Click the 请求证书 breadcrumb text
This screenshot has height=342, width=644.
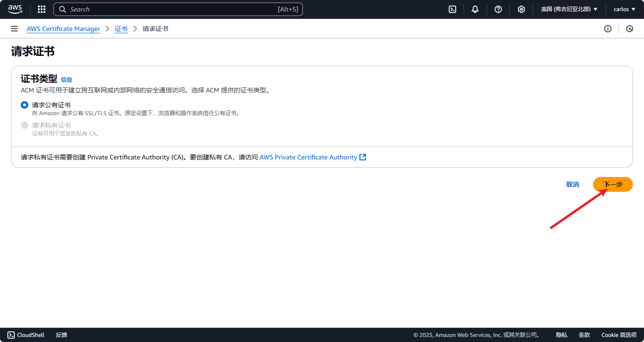[x=155, y=29]
